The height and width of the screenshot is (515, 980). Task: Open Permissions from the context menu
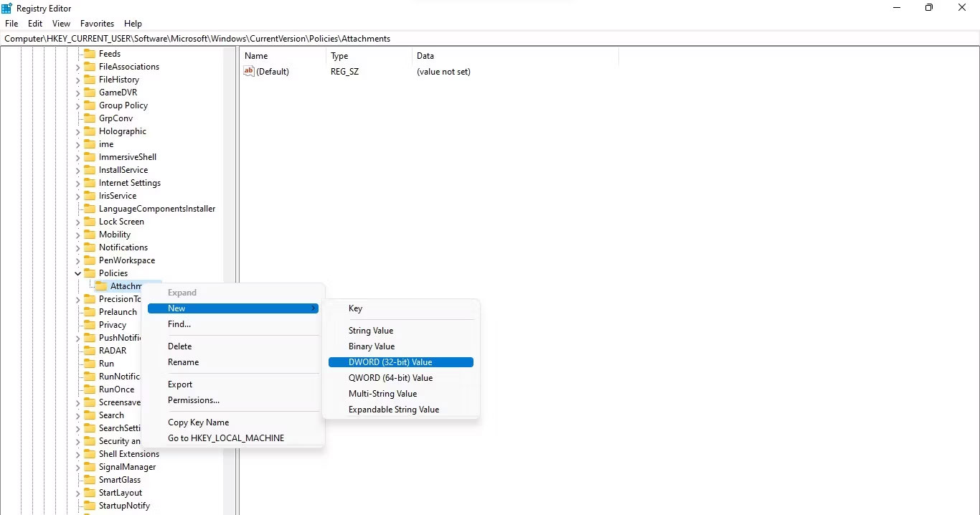193,400
